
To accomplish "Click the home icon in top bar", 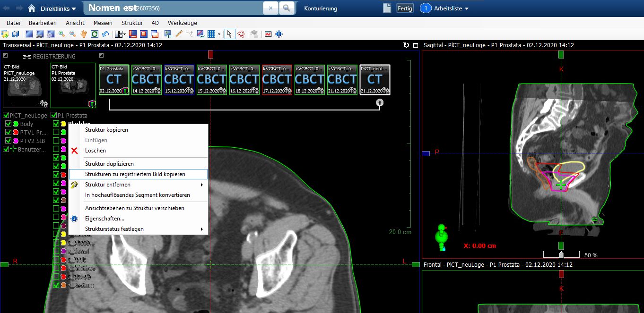I will (x=32, y=8).
